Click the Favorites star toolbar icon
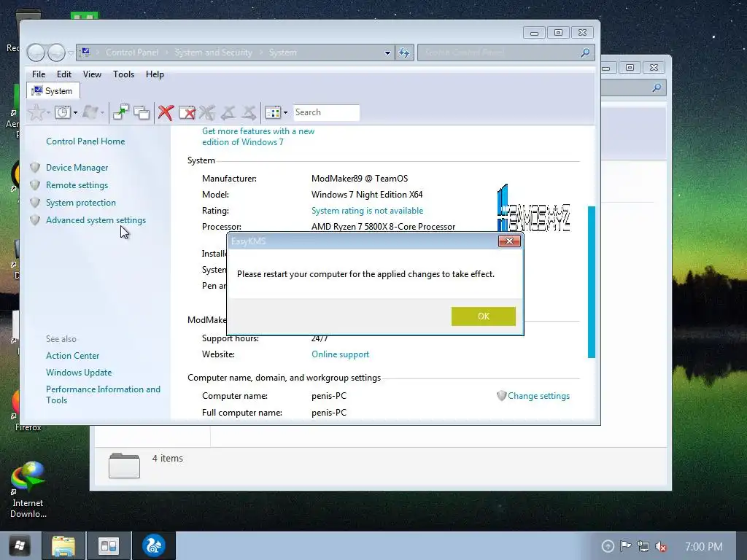 click(x=36, y=112)
